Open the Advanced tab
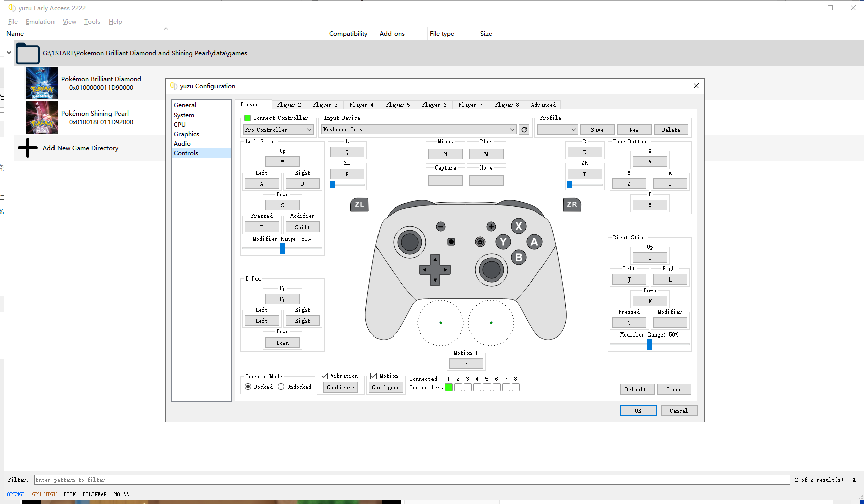 tap(543, 105)
